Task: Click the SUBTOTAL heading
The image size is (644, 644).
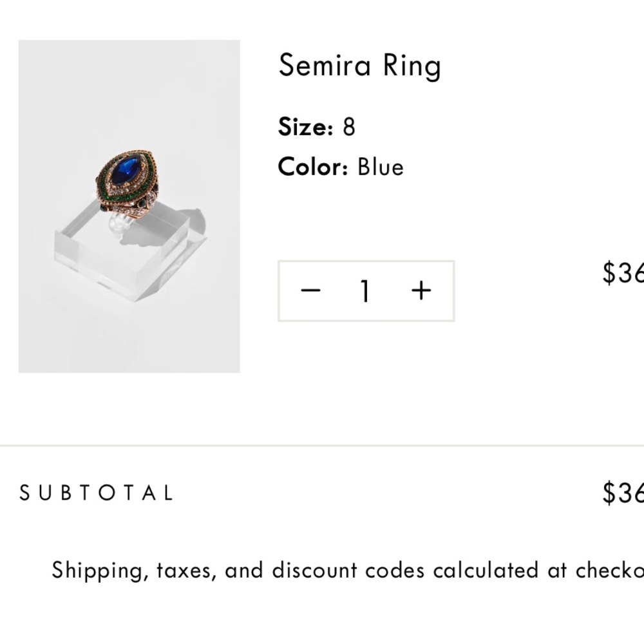Action: tap(95, 493)
